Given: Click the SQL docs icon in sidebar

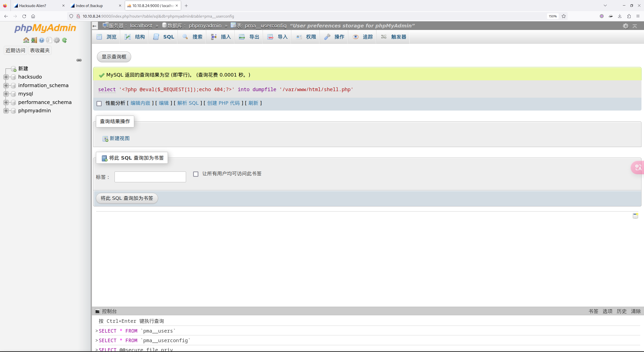Looking at the screenshot, I should point(49,40).
